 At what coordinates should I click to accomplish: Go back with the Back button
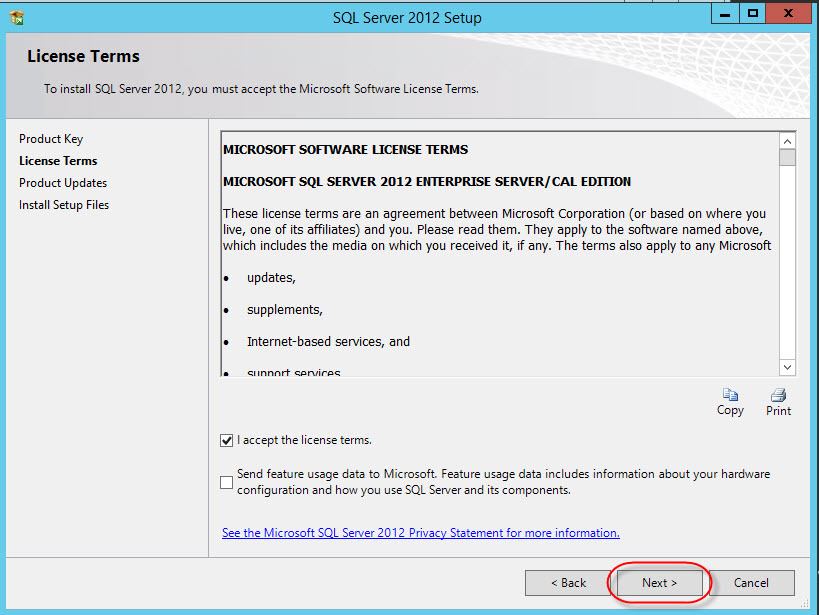click(567, 582)
